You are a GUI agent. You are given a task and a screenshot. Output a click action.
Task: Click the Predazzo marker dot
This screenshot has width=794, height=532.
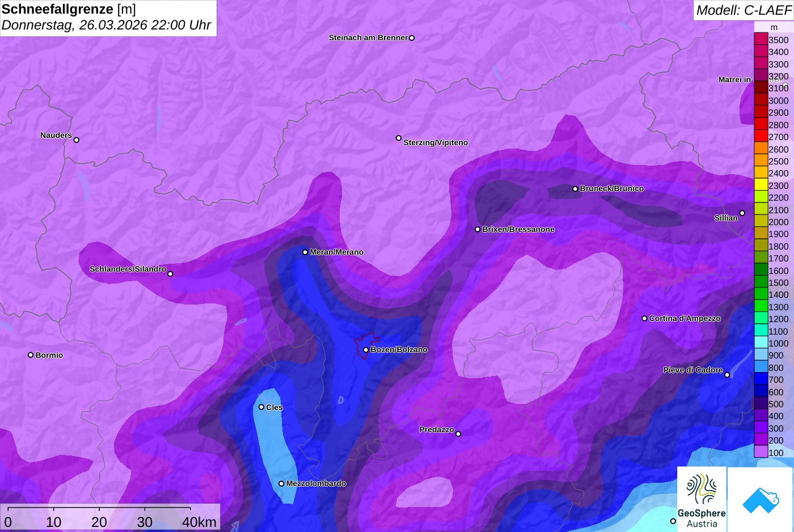pos(458,434)
